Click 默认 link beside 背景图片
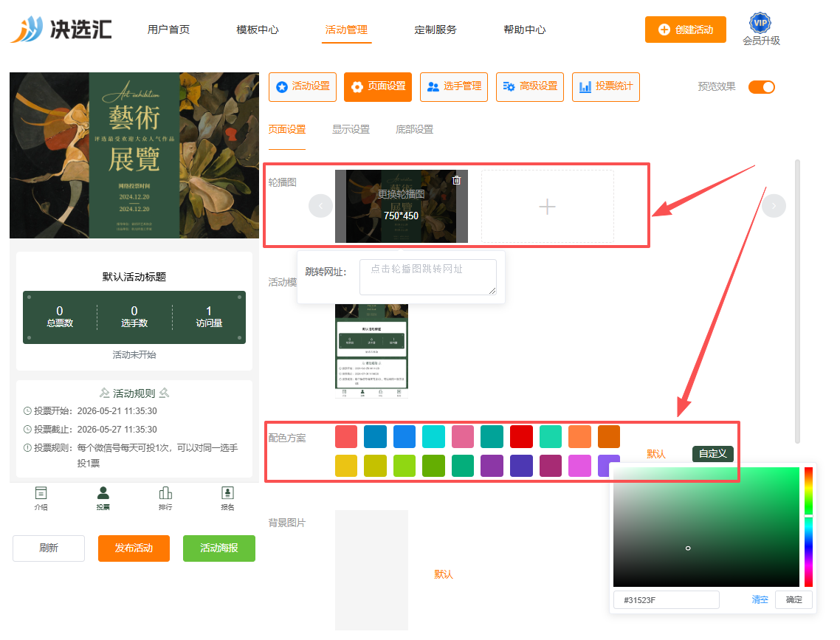 [x=444, y=574]
